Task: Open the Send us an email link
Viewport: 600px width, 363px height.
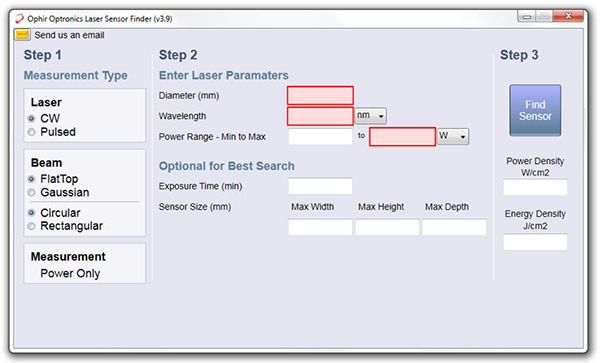Action: [x=69, y=35]
